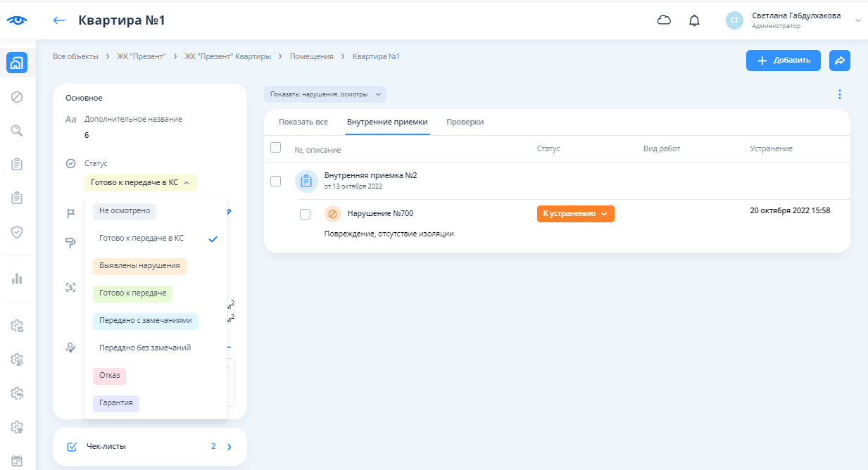Check the Нарушение №700 checkbox
The width and height of the screenshot is (868, 470).
(x=305, y=214)
